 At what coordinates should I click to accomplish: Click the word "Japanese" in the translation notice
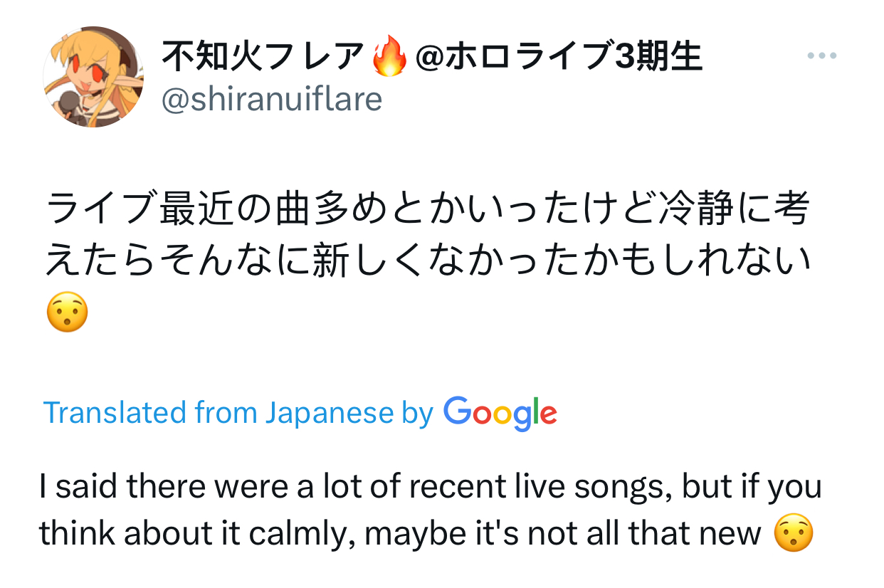pos(330,414)
